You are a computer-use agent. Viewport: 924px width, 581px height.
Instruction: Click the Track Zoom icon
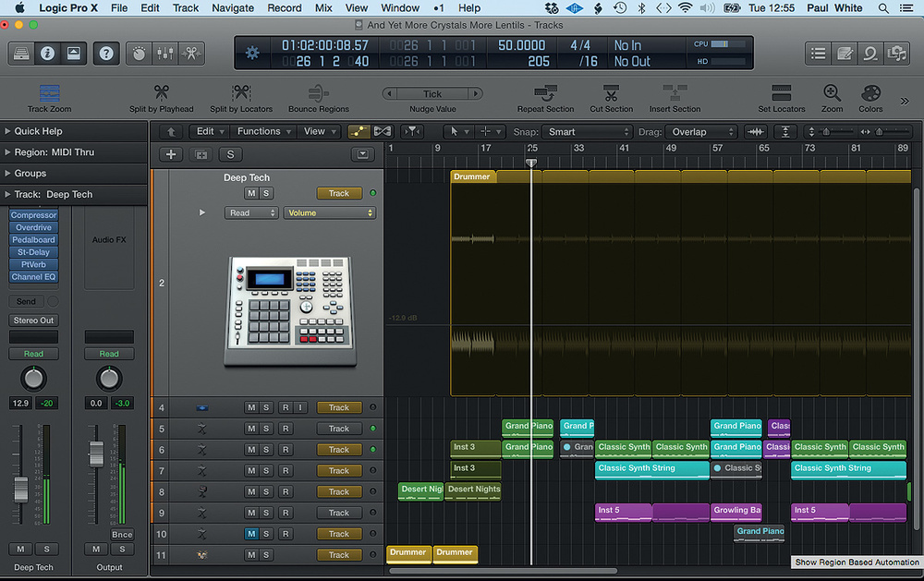[x=49, y=93]
